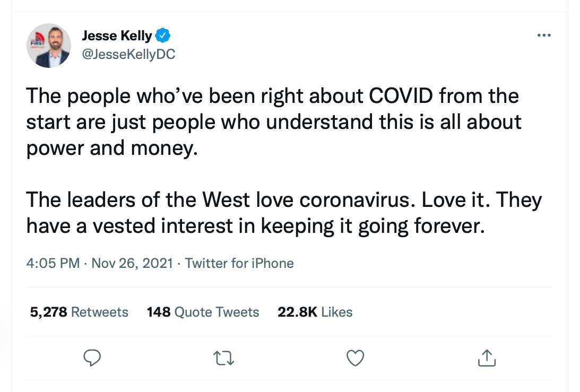The height and width of the screenshot is (392, 580).
Task: Click the paragraph starting 'The leaders of the West'
Action: (x=284, y=213)
